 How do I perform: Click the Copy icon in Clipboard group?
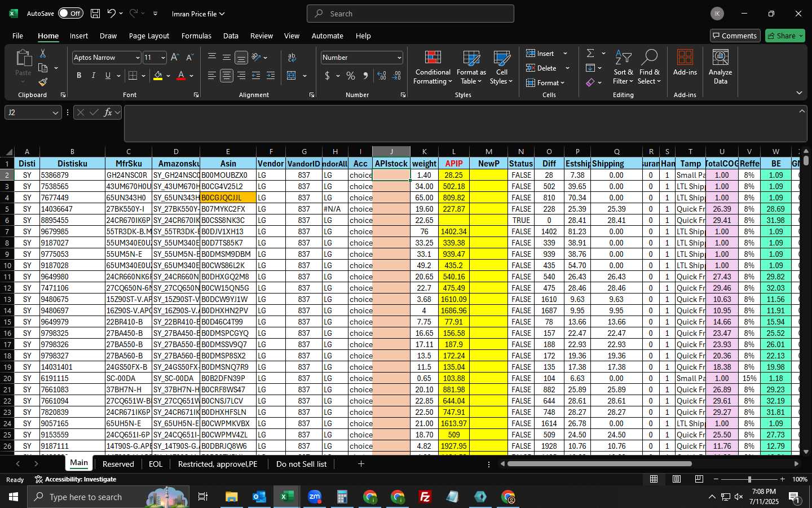coord(43,68)
